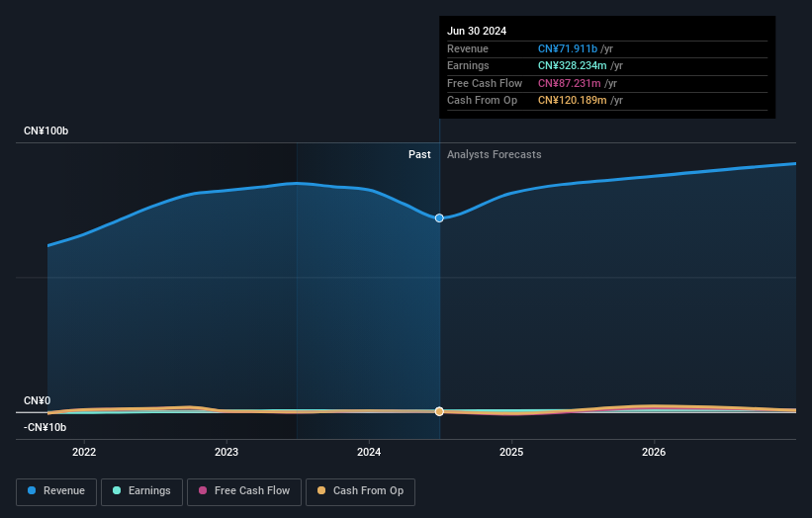This screenshot has height=518, width=812.
Task: Click the Cash From Op label in tooltip
Action: [x=482, y=101]
